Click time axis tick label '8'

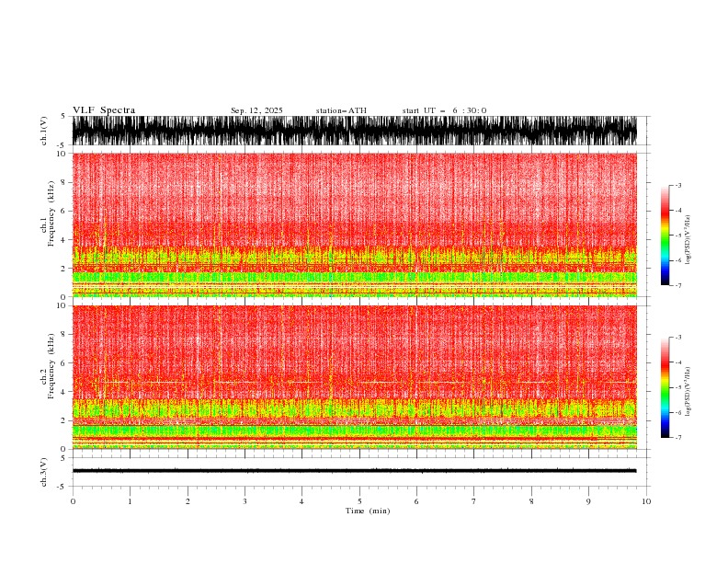(531, 501)
